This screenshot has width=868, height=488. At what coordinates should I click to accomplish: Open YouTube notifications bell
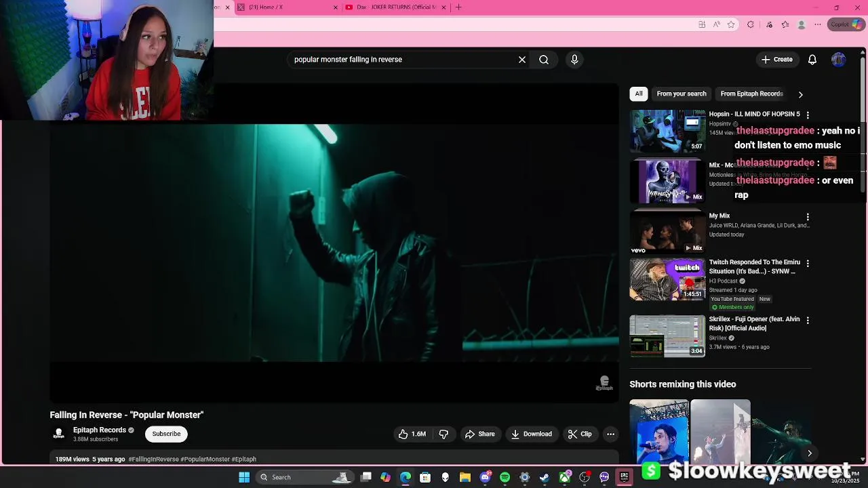(x=812, y=60)
